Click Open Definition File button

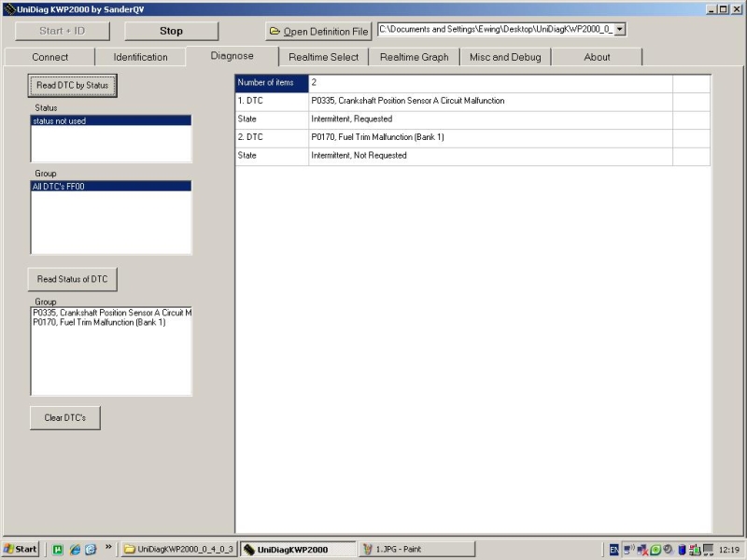(x=318, y=31)
